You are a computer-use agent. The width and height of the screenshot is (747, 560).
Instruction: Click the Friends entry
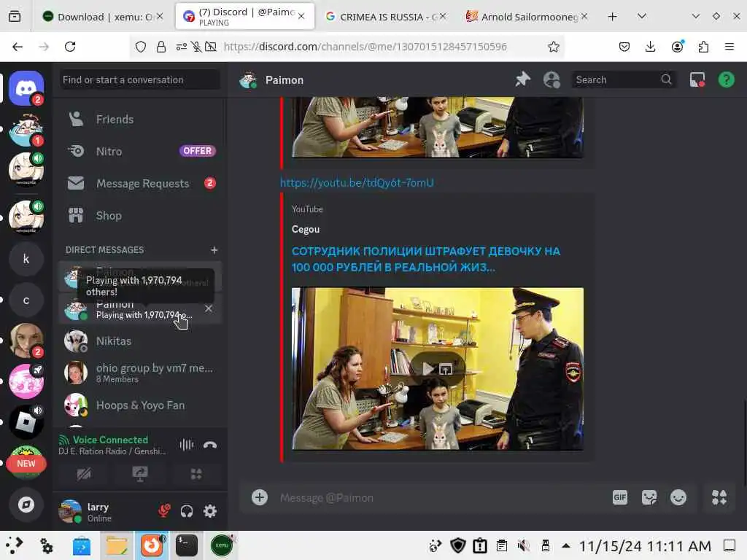click(140, 119)
